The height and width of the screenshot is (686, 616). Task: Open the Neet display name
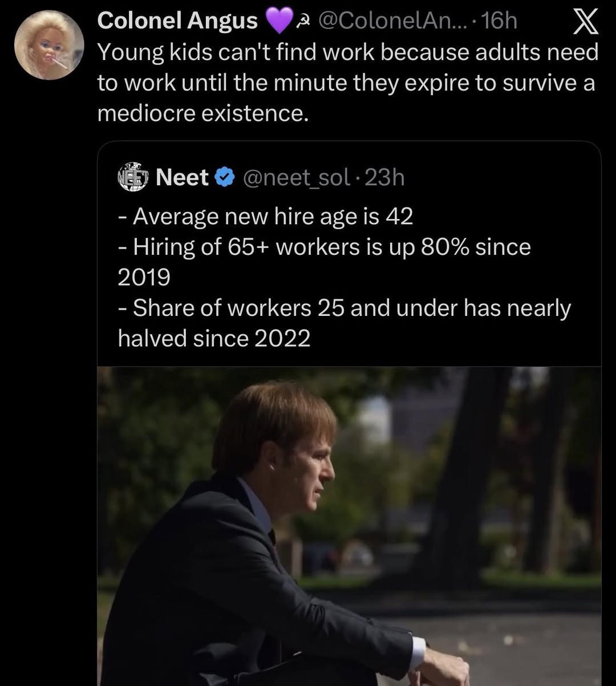[182, 178]
